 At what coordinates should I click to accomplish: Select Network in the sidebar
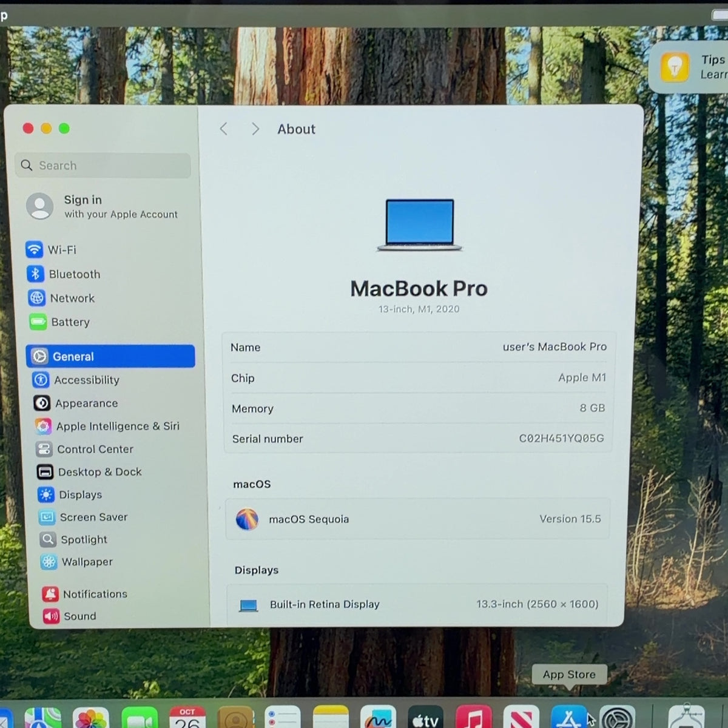[x=61, y=298]
